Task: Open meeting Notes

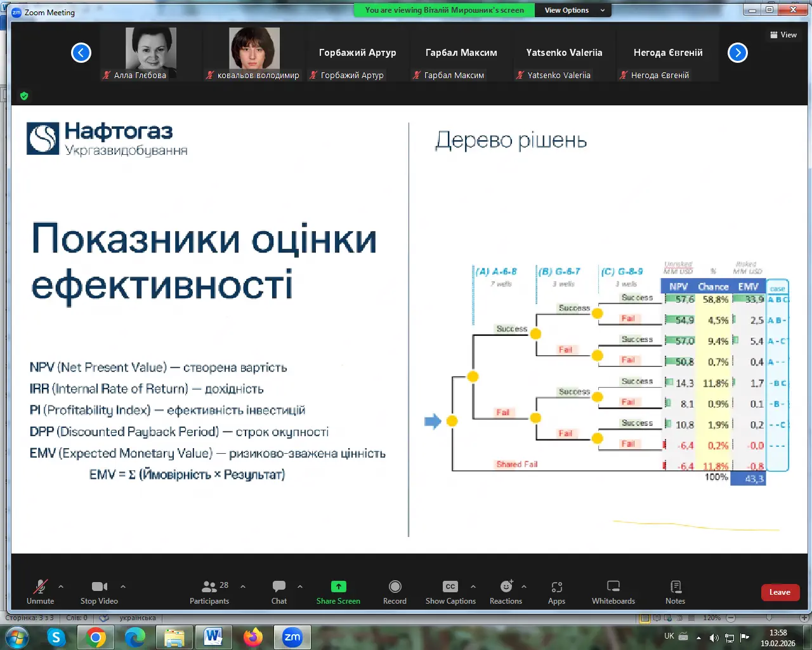Action: click(675, 591)
